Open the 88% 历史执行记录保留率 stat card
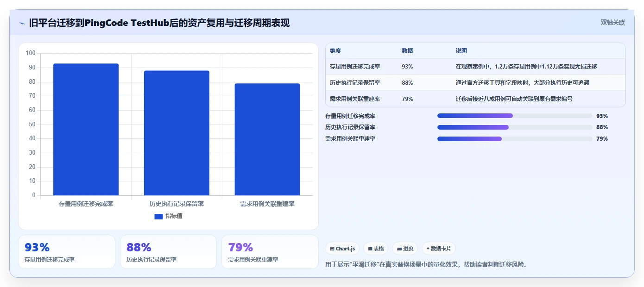The height and width of the screenshot is (287, 644). click(x=168, y=252)
